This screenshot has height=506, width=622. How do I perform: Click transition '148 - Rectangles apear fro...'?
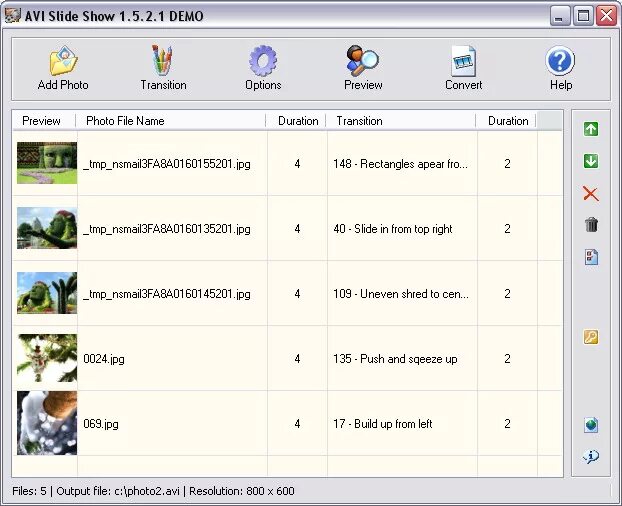click(401, 164)
